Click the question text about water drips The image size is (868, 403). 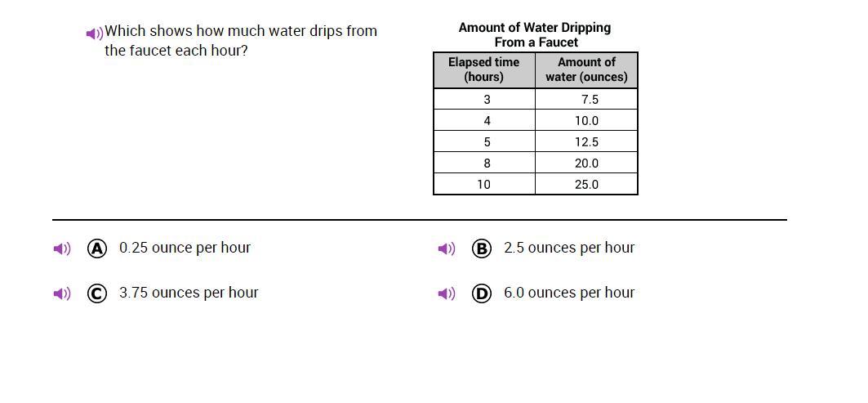tap(241, 41)
